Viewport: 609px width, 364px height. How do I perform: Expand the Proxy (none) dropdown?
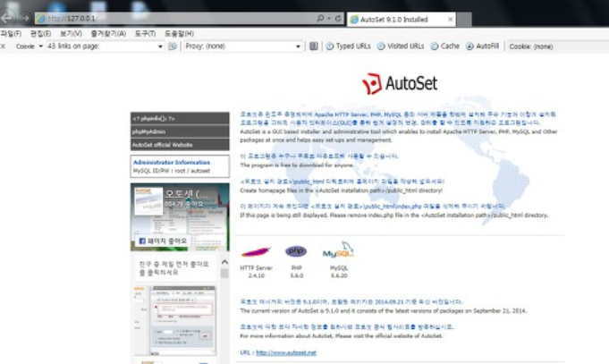click(298, 47)
